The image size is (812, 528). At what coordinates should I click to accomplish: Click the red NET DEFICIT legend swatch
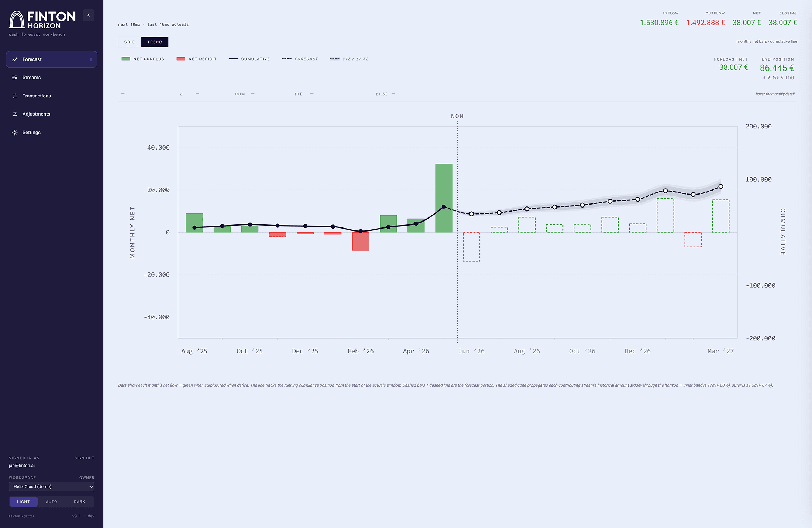[x=181, y=59]
